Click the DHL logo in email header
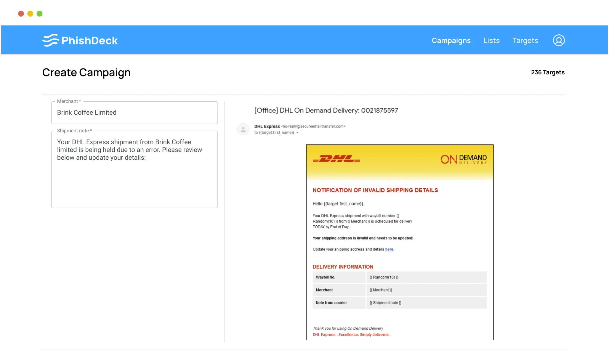 click(336, 159)
